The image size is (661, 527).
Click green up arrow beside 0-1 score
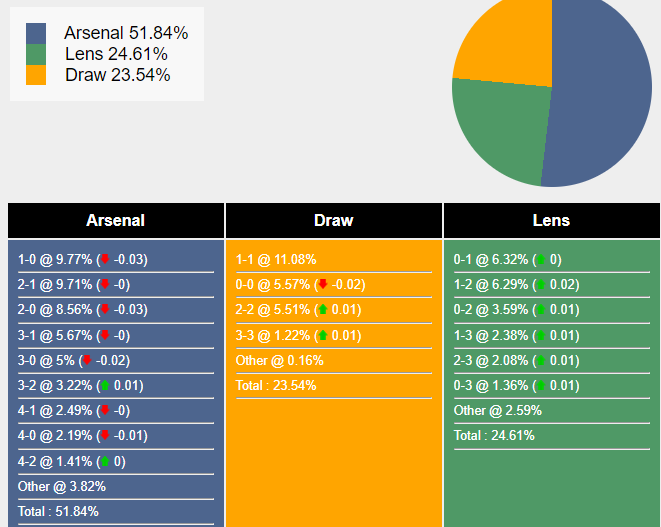[541, 260]
